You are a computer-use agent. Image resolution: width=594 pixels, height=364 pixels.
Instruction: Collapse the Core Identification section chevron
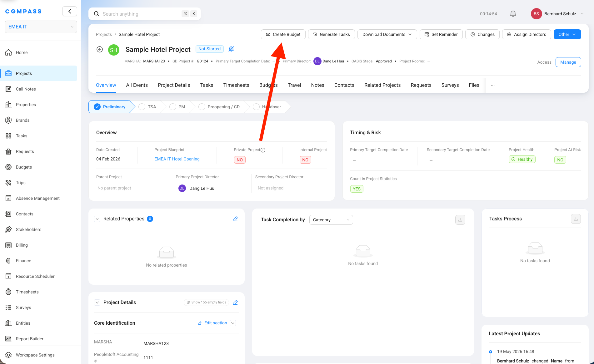click(x=233, y=323)
